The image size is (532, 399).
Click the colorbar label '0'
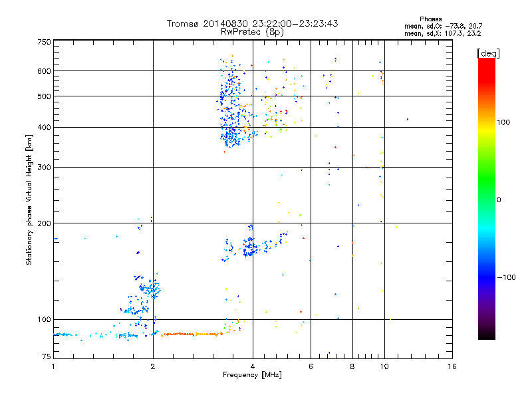coord(498,200)
